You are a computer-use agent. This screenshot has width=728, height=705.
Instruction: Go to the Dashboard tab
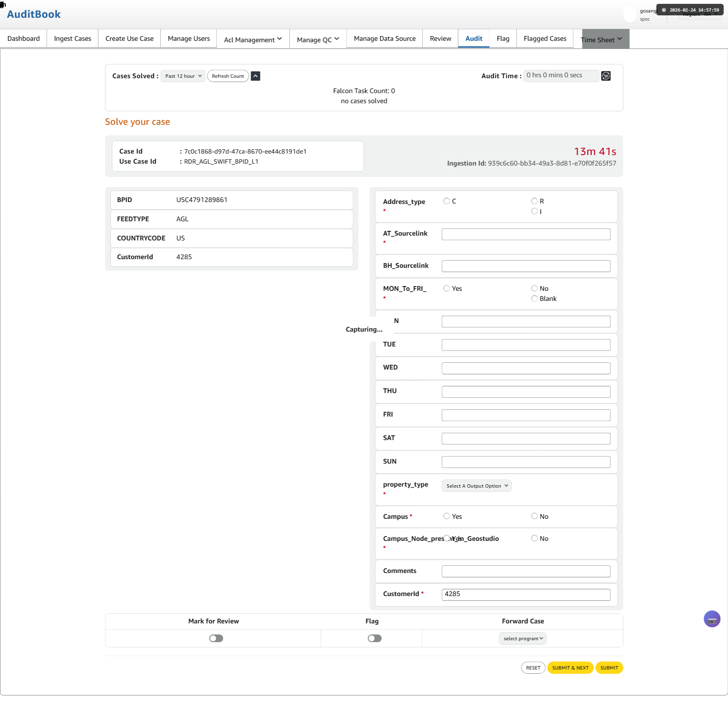24,38
